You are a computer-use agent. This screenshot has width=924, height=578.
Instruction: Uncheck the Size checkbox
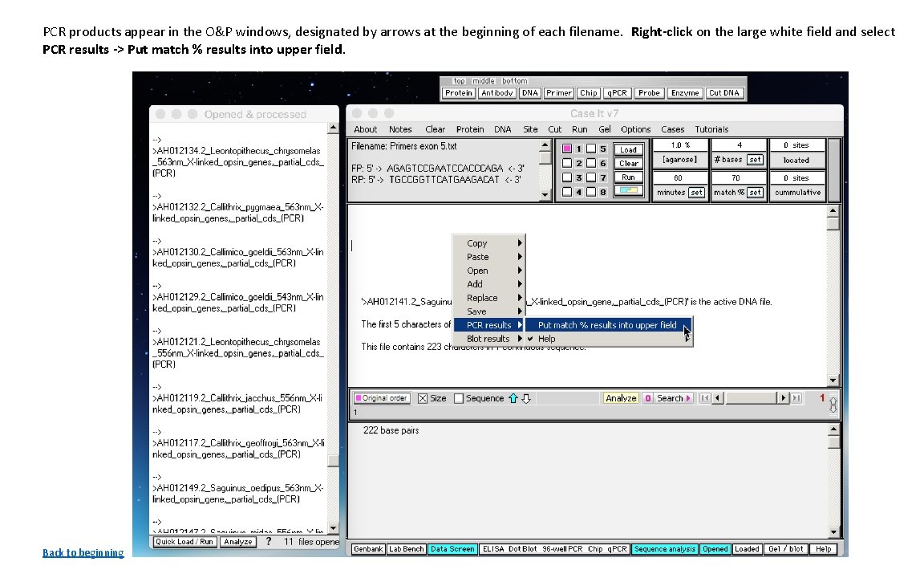(x=423, y=398)
